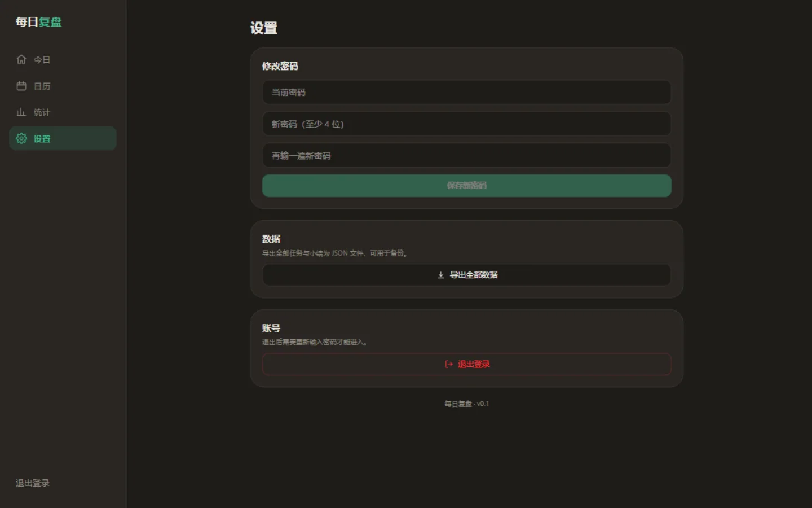Click the download icon in 导出全部数据

coord(441,275)
